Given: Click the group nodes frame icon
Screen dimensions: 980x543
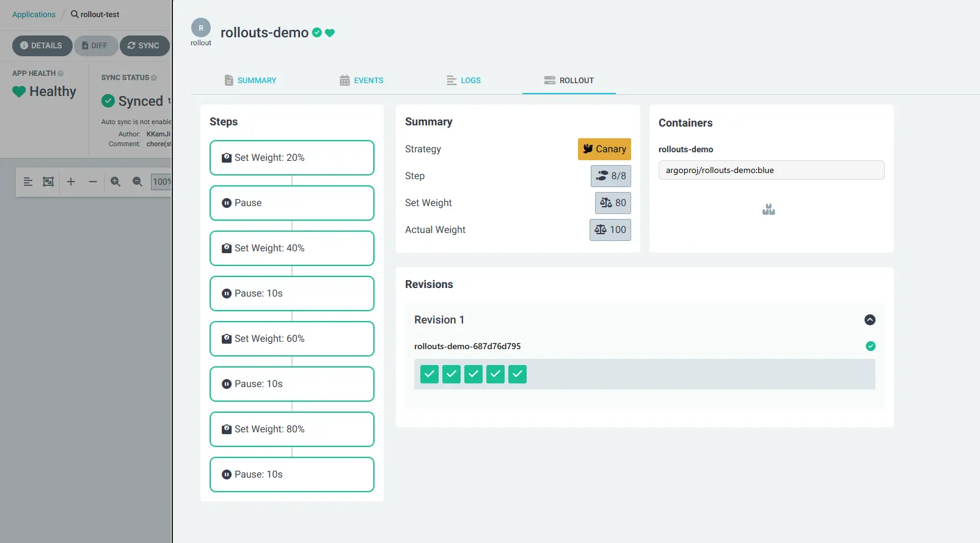Looking at the screenshot, I should pos(48,182).
